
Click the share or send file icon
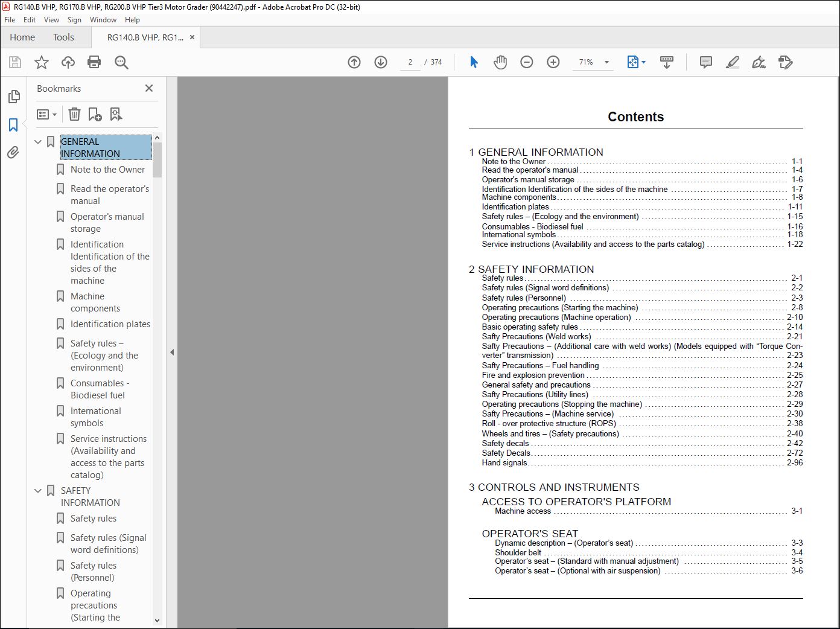click(x=785, y=62)
